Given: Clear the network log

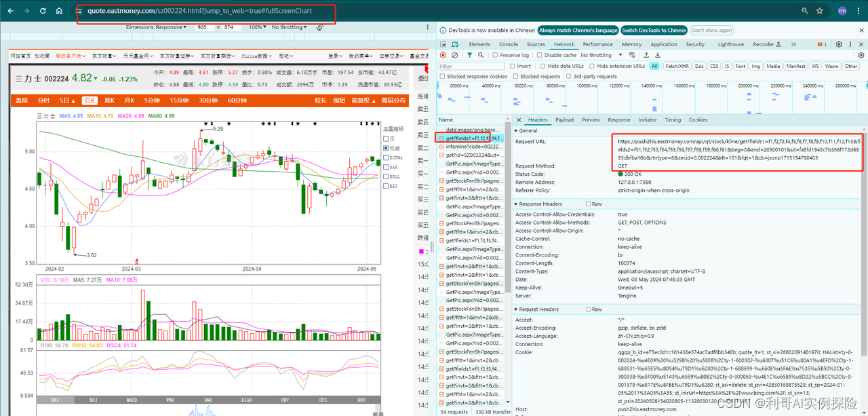Looking at the screenshot, I should coord(454,55).
